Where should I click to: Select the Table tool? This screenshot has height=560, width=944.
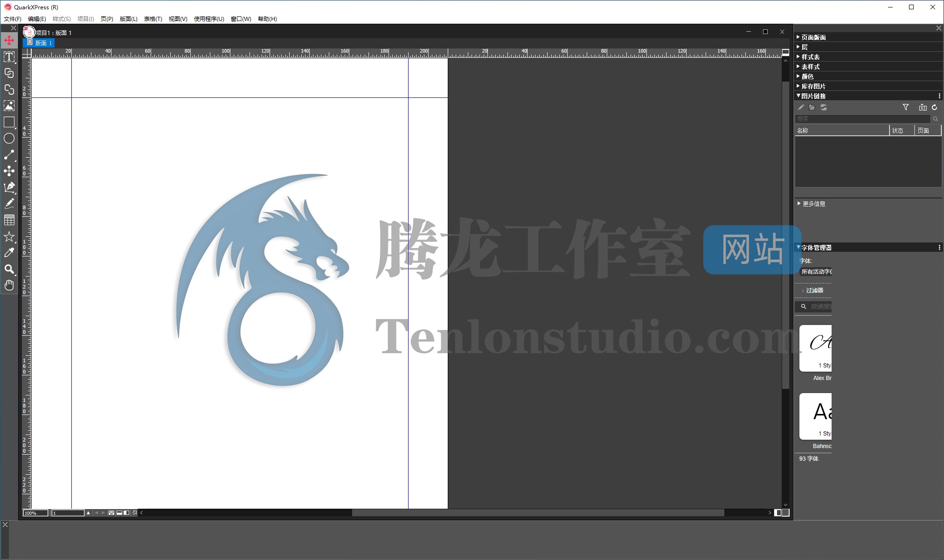[9, 220]
